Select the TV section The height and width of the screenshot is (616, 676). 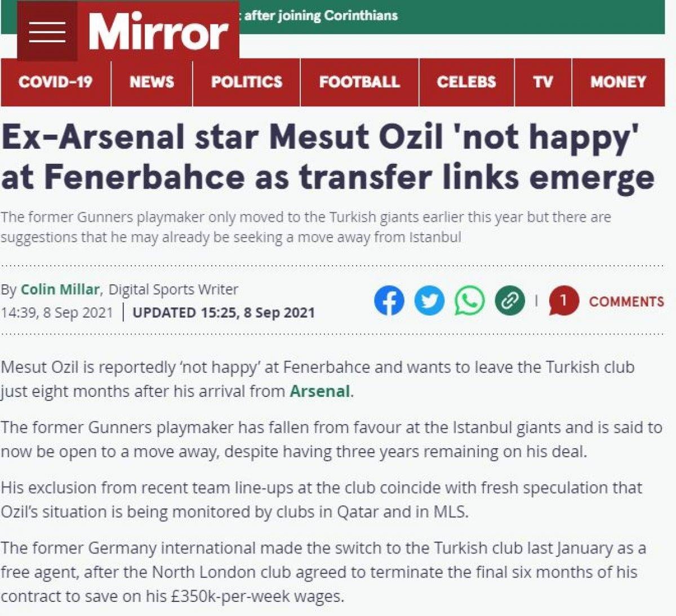tap(544, 82)
